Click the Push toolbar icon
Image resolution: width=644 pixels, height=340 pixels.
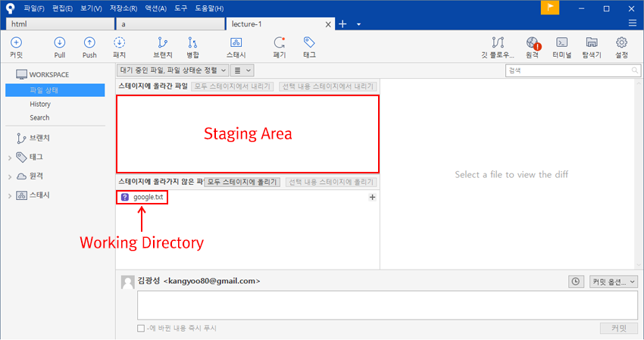[89, 42]
